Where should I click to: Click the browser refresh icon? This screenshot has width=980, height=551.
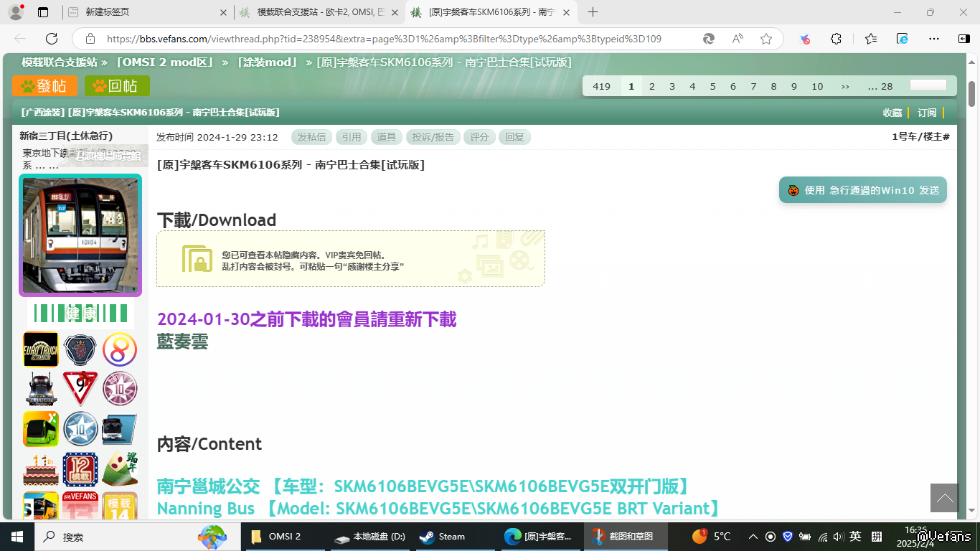[x=52, y=39]
